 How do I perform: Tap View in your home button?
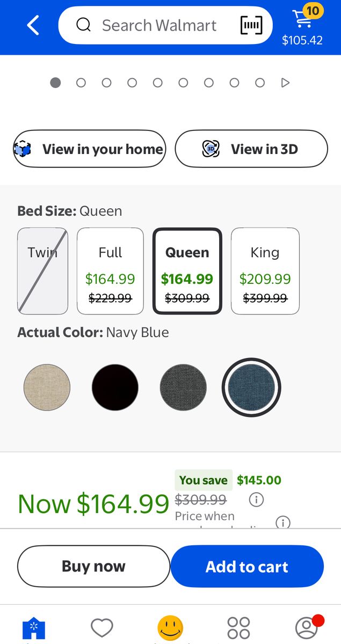[x=90, y=149]
